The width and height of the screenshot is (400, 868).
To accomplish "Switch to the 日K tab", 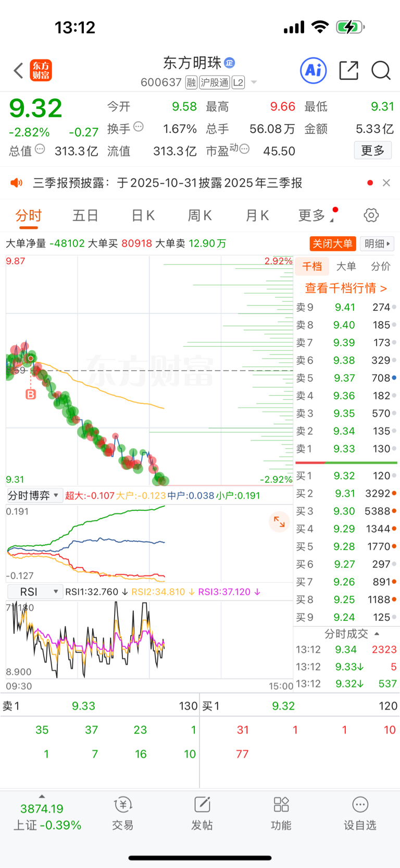I will 143,215.
